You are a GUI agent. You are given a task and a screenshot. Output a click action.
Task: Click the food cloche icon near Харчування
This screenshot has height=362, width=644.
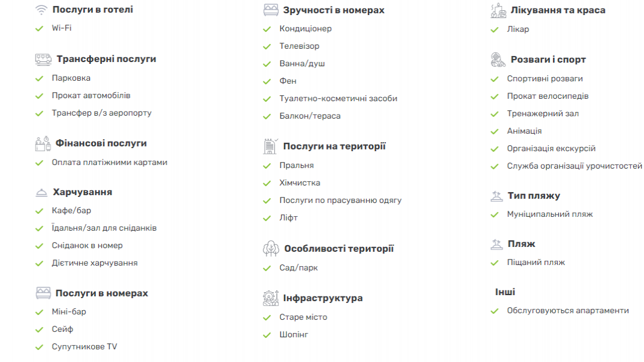coord(42,193)
